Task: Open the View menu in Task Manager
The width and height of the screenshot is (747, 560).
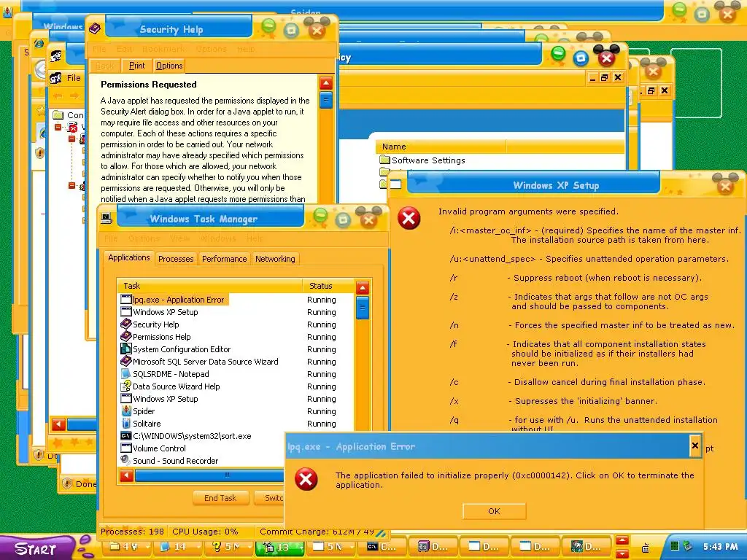Action: (179, 238)
